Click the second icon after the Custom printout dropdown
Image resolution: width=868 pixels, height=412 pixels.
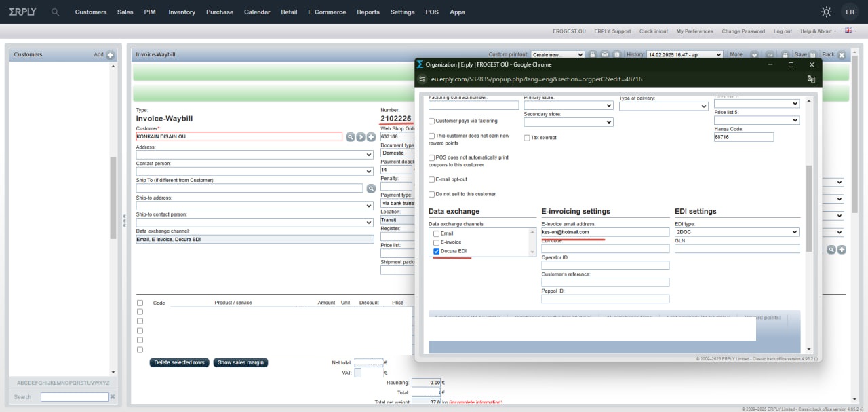(x=604, y=54)
